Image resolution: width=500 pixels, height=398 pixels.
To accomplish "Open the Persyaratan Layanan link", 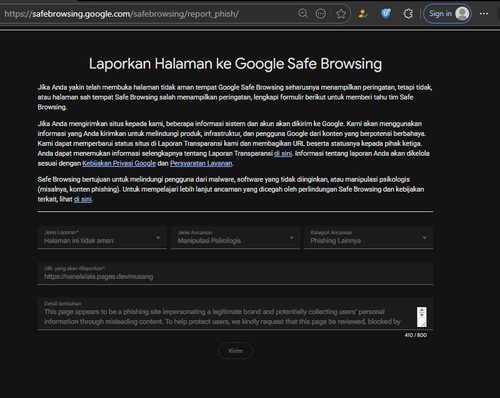I will pyautogui.click(x=201, y=163).
